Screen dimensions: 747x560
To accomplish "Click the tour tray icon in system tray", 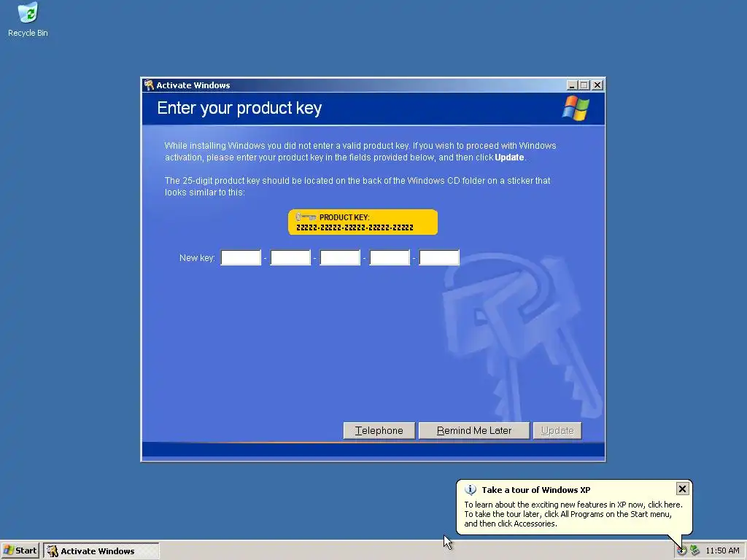I will pos(682,551).
